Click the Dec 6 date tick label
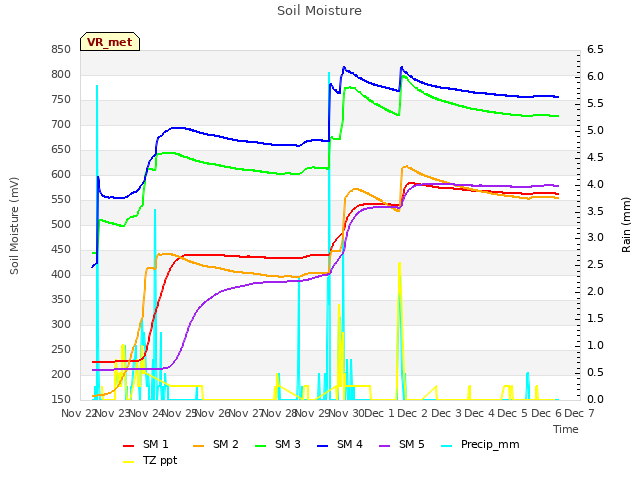 coord(547,413)
